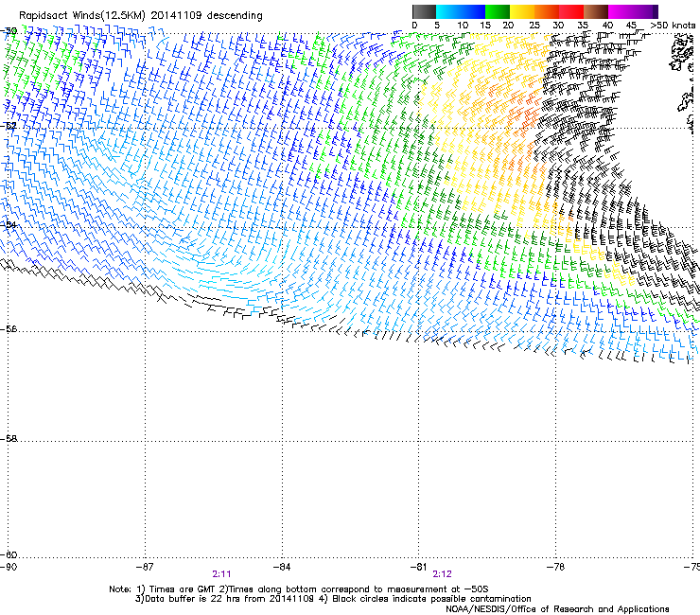Click the map title 'Rapidsact Winds(12.5KM) 20141109 descending'

141,15
